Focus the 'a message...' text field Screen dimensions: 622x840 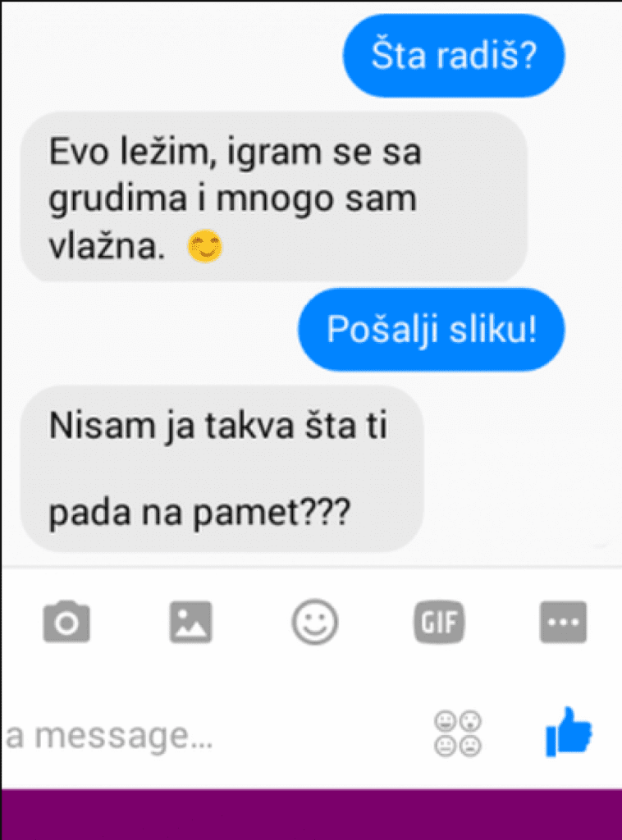point(214,735)
